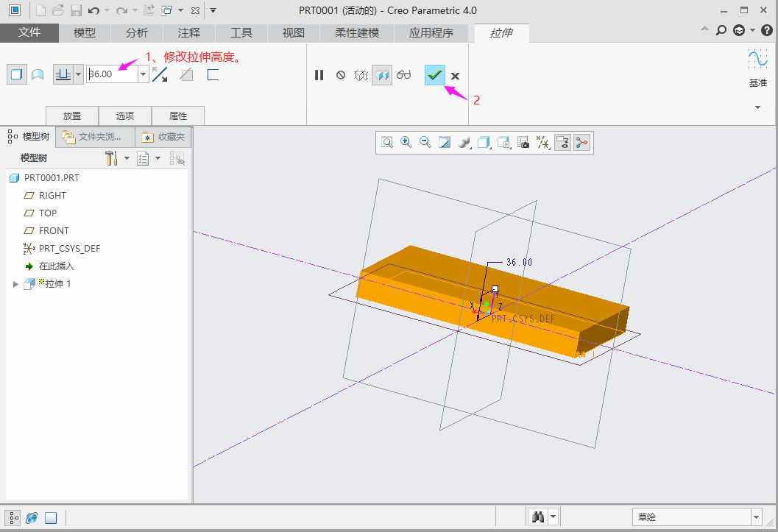This screenshot has width=778, height=532.
Task: Open the 放置 panel
Action: [x=72, y=116]
